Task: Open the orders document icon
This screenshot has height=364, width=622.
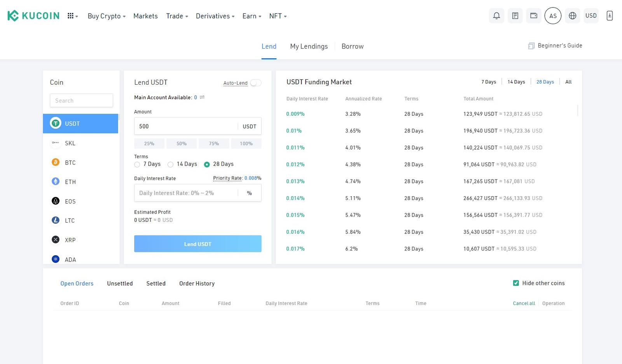Action: point(515,16)
